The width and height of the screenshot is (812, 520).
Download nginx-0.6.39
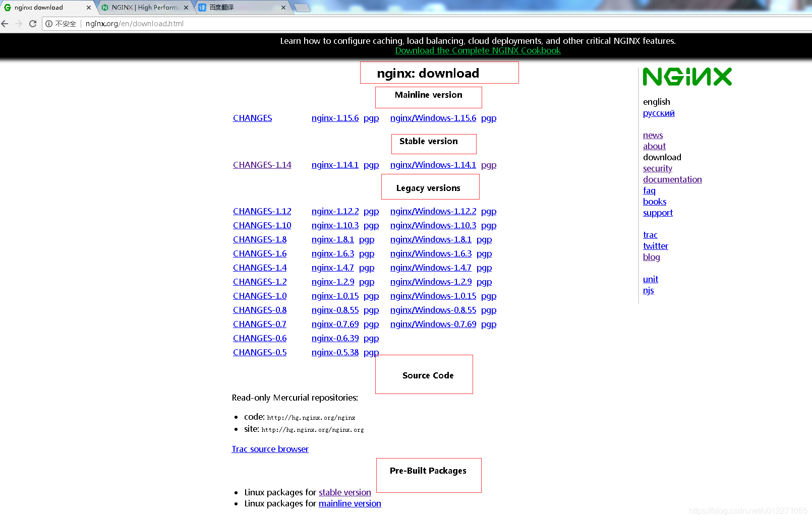point(335,338)
